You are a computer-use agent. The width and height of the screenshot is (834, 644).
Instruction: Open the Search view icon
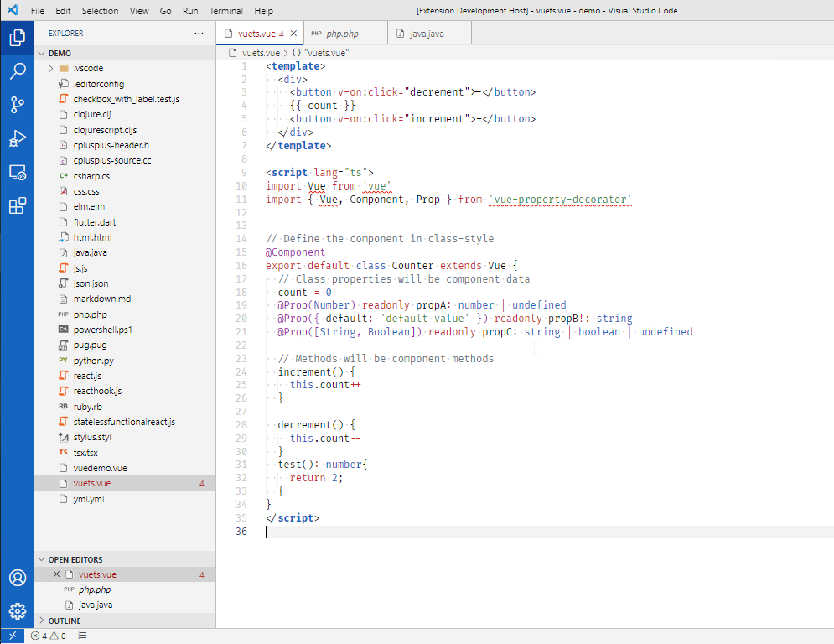coord(18,70)
